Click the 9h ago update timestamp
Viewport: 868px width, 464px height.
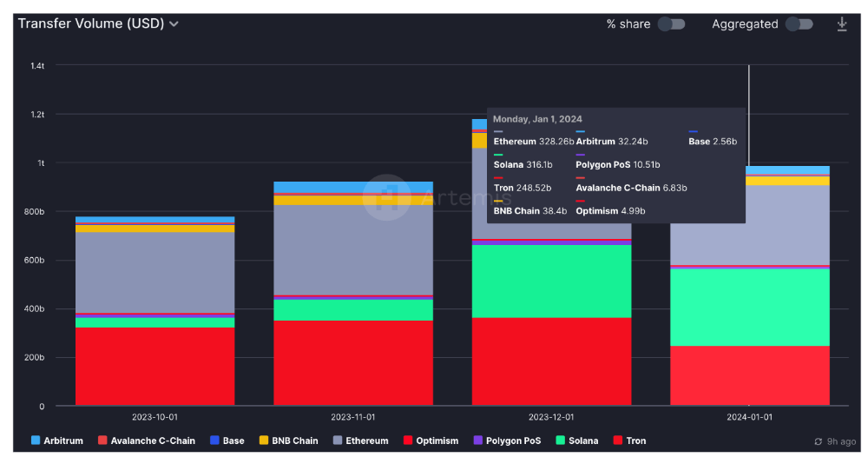tap(841, 441)
